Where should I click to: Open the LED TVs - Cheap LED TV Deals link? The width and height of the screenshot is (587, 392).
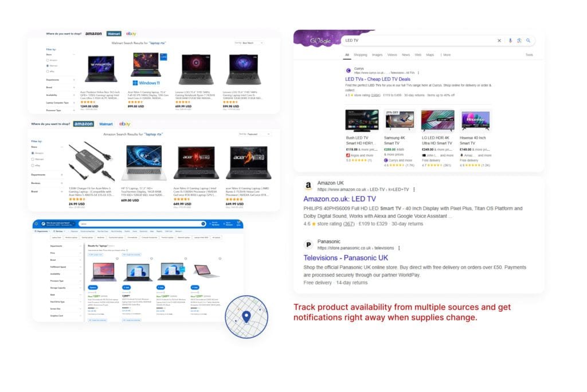pyautogui.click(x=377, y=79)
